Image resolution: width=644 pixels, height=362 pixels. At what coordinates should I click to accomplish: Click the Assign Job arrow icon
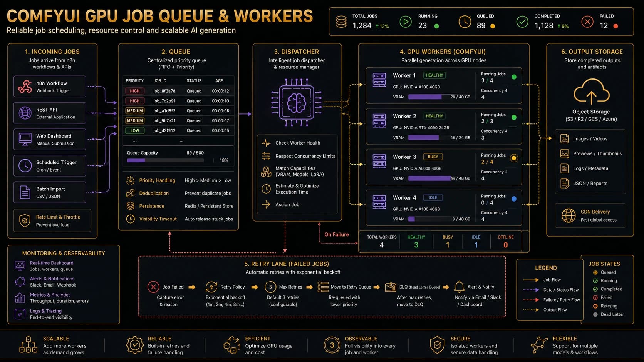[x=266, y=205]
